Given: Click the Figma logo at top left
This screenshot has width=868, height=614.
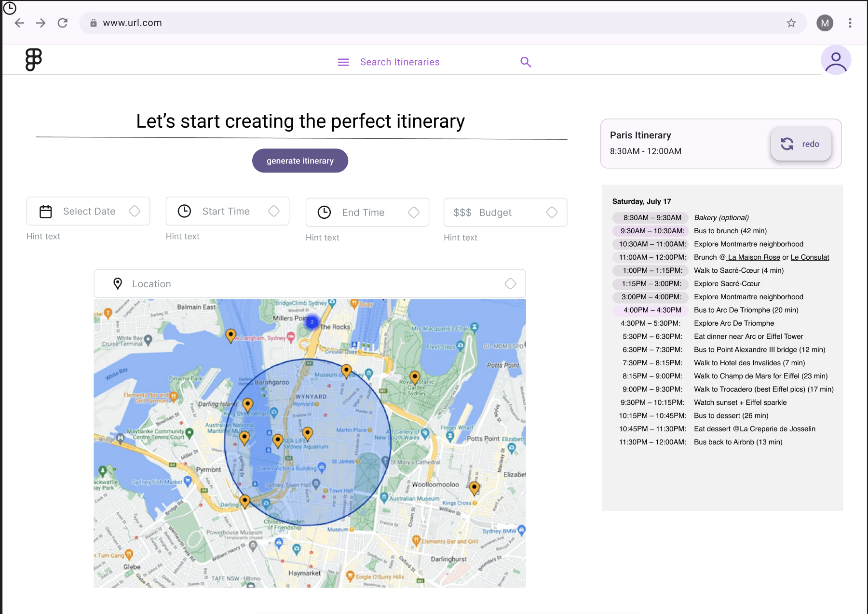Looking at the screenshot, I should [34, 60].
